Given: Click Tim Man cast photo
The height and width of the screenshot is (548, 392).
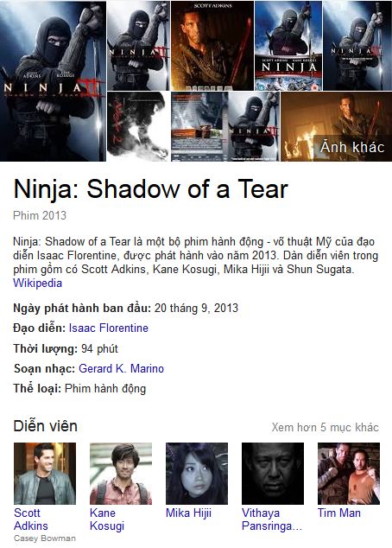Looking at the screenshot, I should (349, 474).
